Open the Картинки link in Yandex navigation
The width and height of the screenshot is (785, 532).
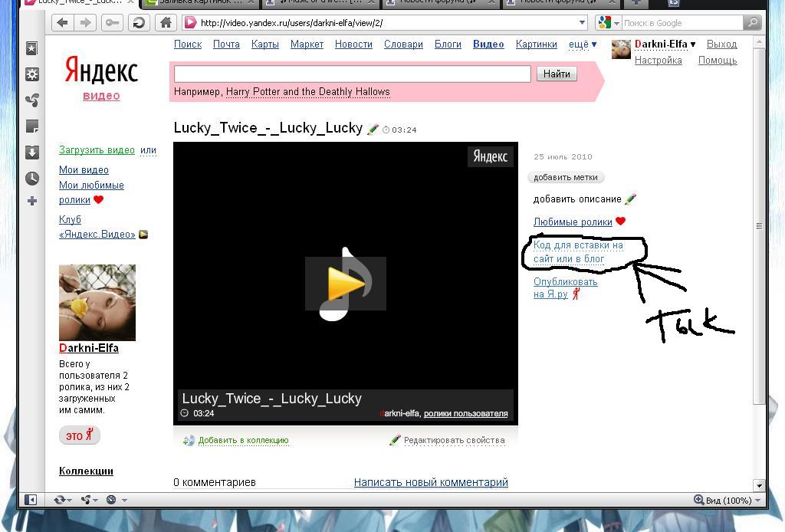pyautogui.click(x=536, y=44)
